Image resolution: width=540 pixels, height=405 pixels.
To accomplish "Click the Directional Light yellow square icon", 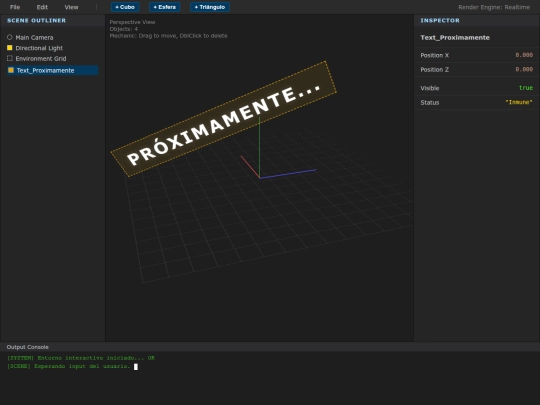I will click(10, 48).
